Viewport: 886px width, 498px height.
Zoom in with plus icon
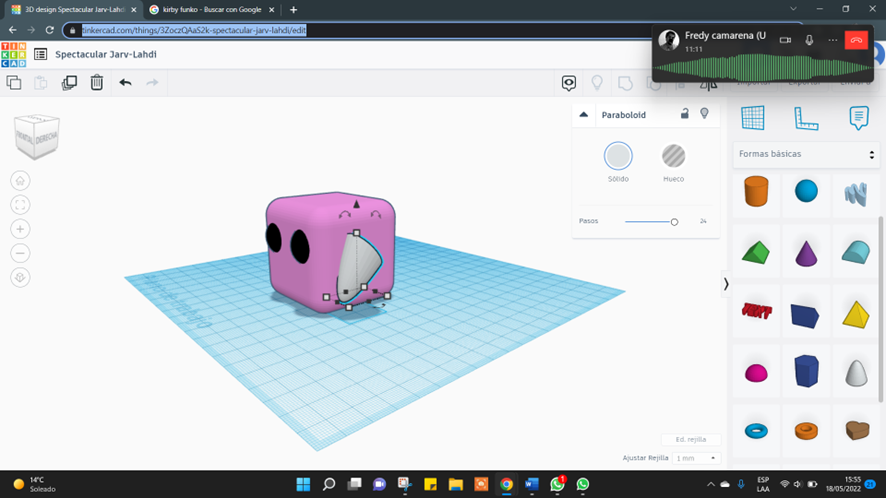click(x=20, y=229)
